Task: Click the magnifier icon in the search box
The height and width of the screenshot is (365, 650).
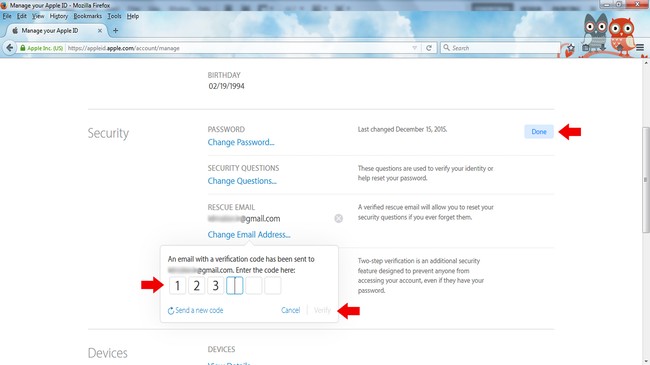Action: 446,48
